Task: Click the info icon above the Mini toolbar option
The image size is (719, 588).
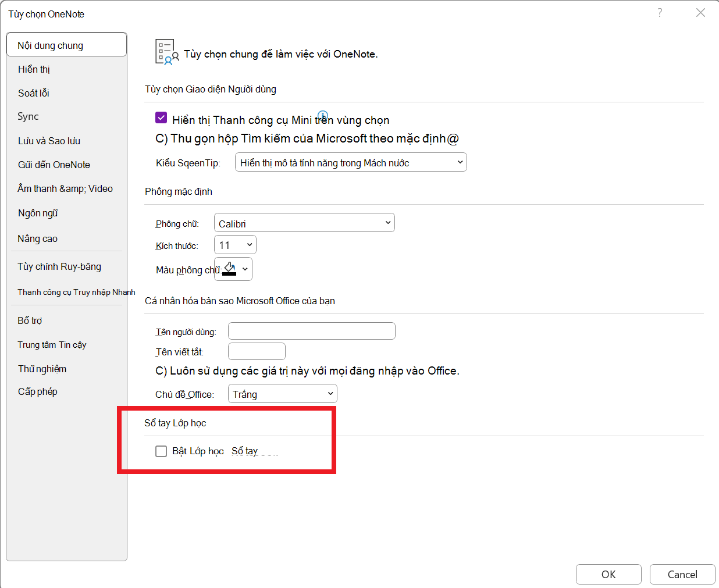Action: pyautogui.click(x=323, y=116)
